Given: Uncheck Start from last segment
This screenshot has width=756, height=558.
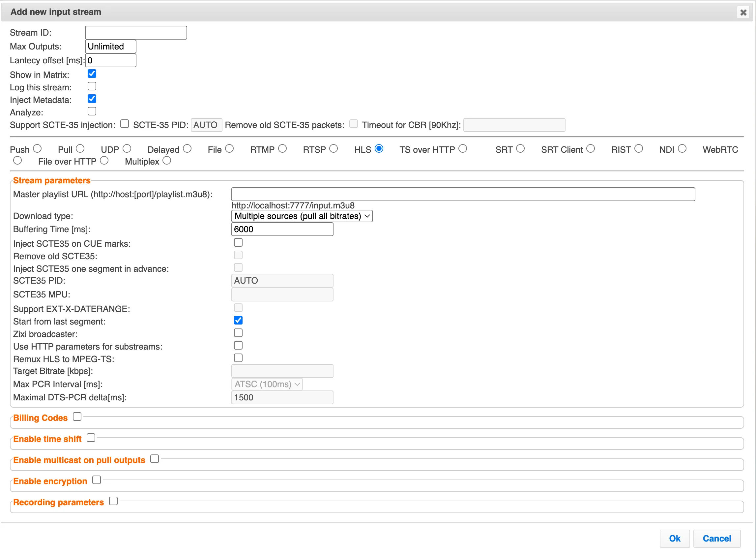Looking at the screenshot, I should click(x=238, y=320).
